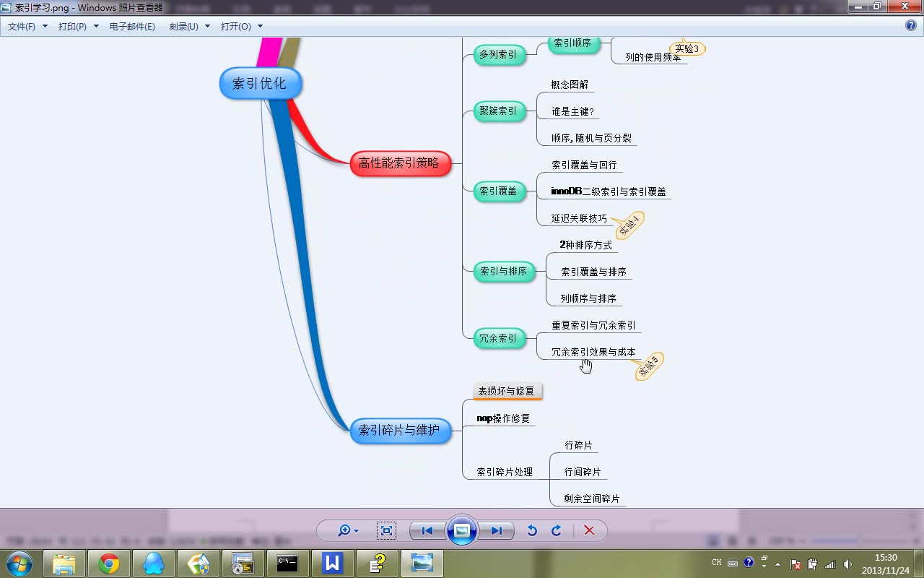Click the green 冗余索引 node
Screen dimensions: 924x578
(499, 337)
